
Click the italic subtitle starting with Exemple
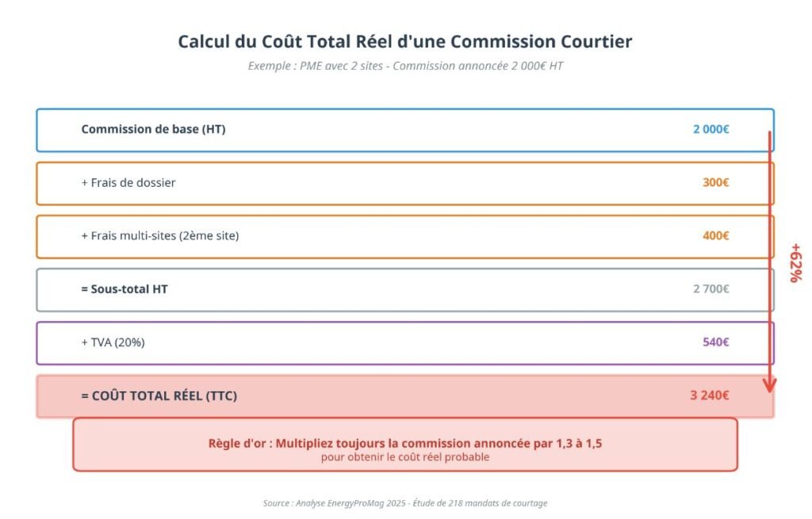tap(405, 66)
